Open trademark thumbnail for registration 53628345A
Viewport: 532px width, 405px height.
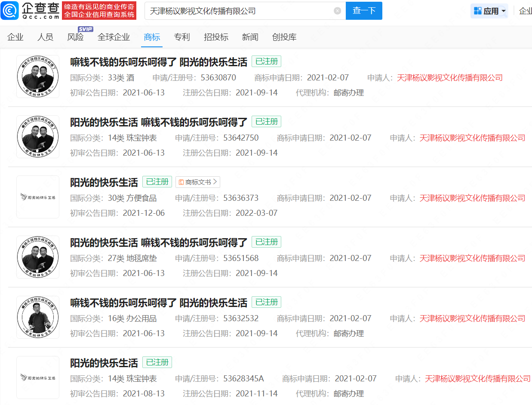coord(38,377)
